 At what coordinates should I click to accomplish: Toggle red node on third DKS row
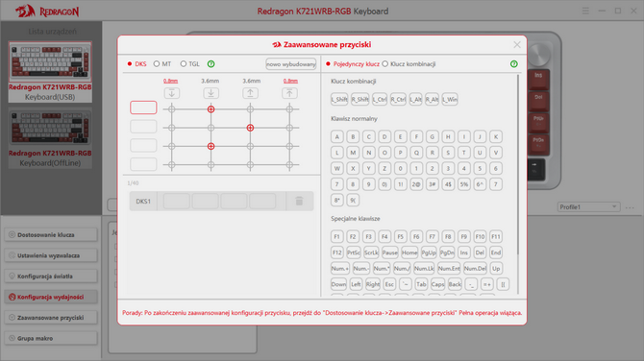click(211, 146)
